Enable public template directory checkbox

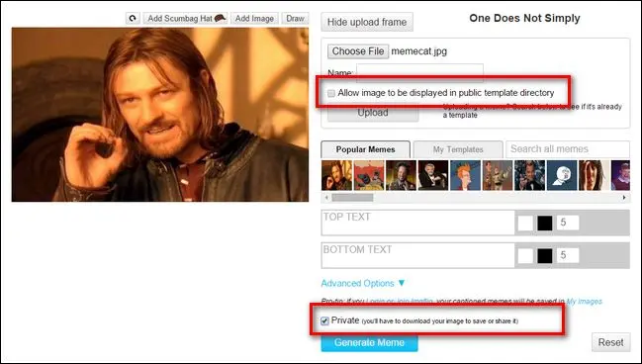pos(331,93)
